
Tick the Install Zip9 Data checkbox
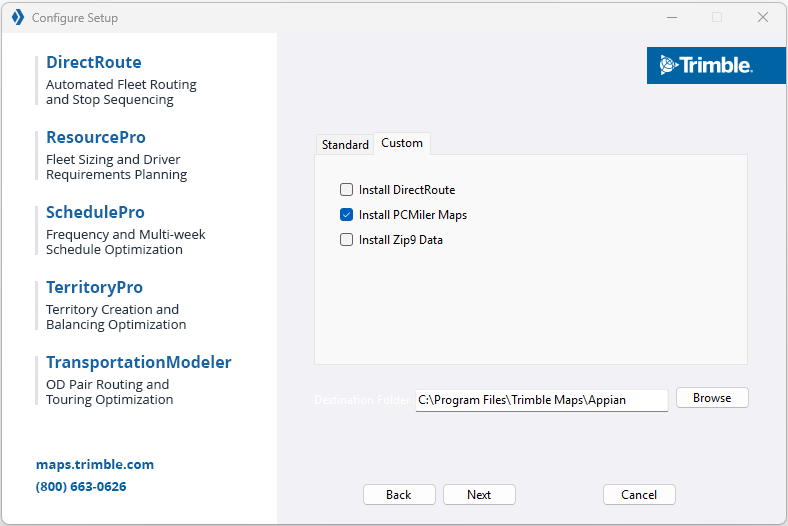pos(346,240)
